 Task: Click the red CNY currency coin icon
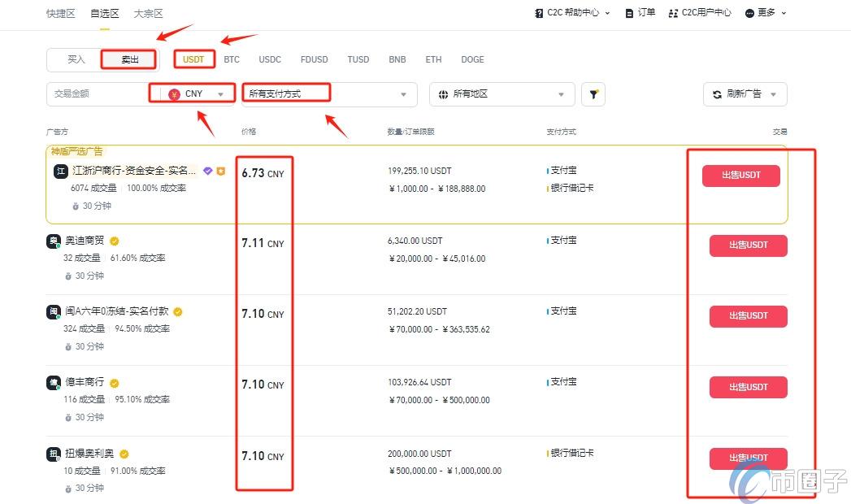click(x=174, y=94)
